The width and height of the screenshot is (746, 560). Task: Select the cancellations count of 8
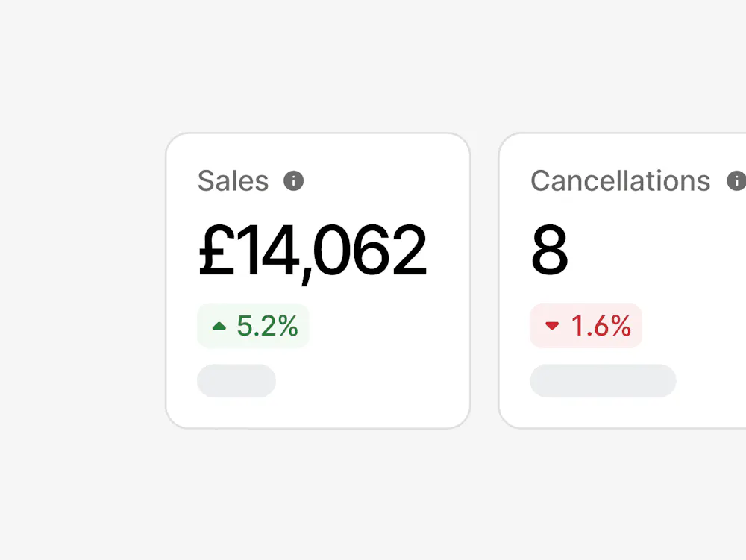549,251
